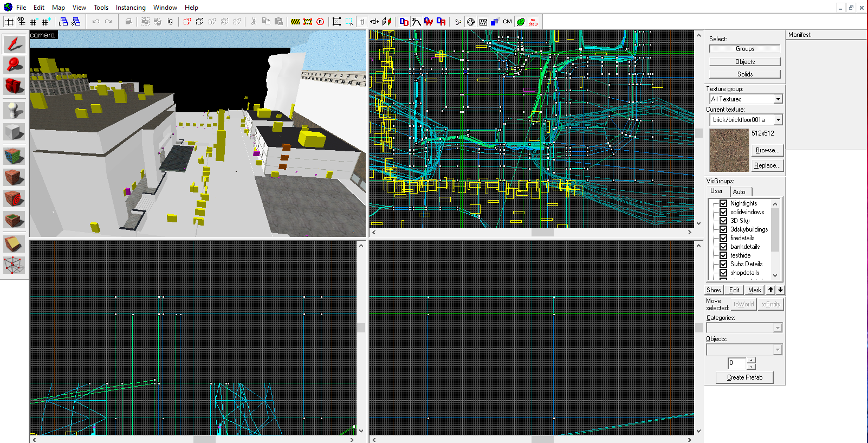Screen dimensions: 868x443
Task: Click the Browse... texture button
Action: [767, 150]
